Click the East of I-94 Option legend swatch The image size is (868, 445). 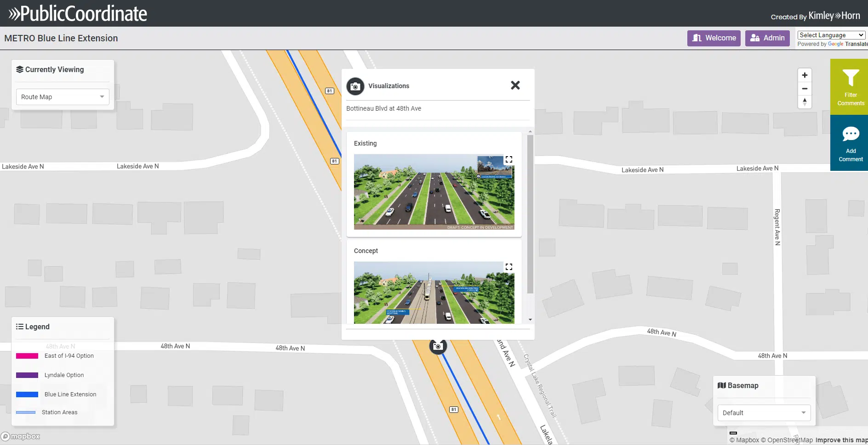27,356
